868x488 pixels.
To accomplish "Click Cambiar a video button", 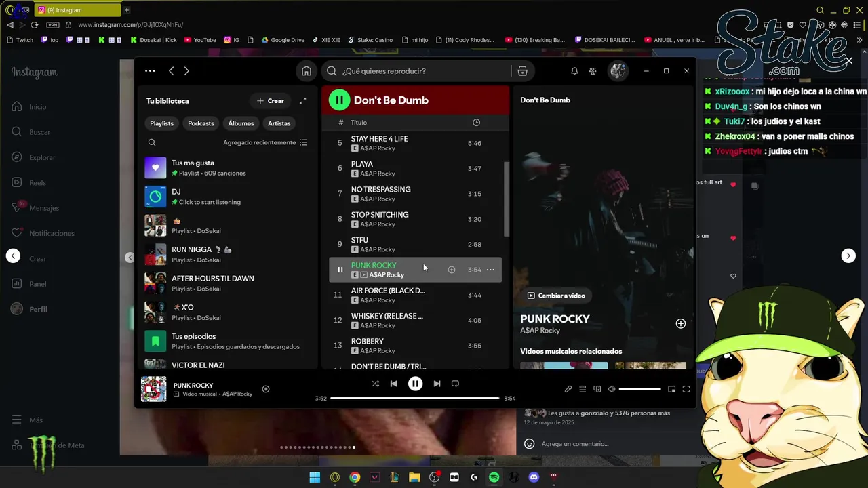I will pos(556,296).
